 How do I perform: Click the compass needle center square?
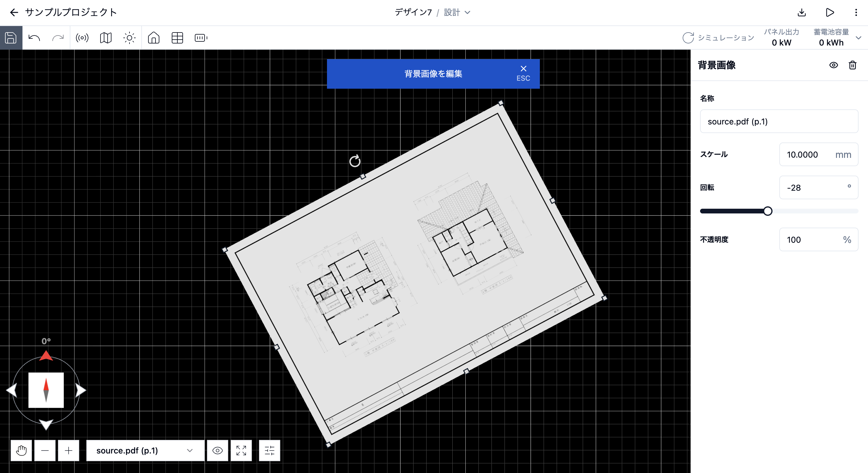[46, 390]
